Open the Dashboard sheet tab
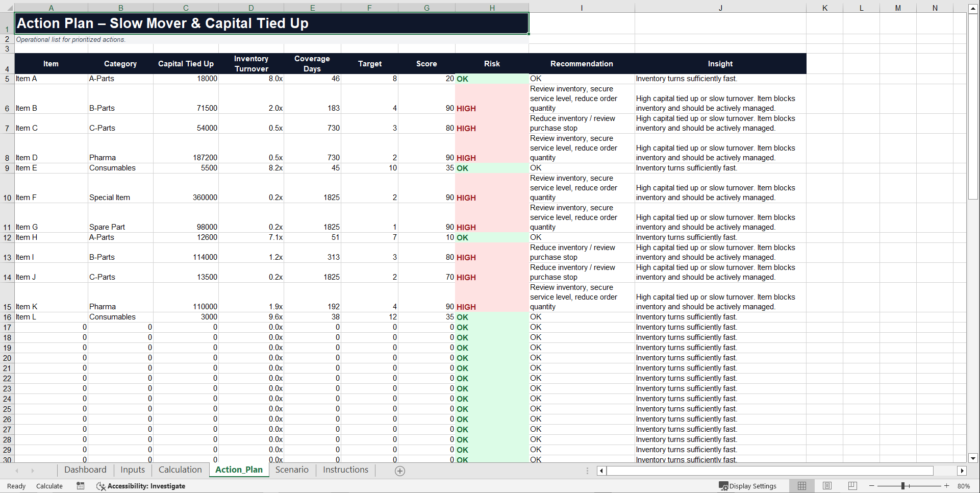This screenshot has height=493, width=980. coord(85,470)
